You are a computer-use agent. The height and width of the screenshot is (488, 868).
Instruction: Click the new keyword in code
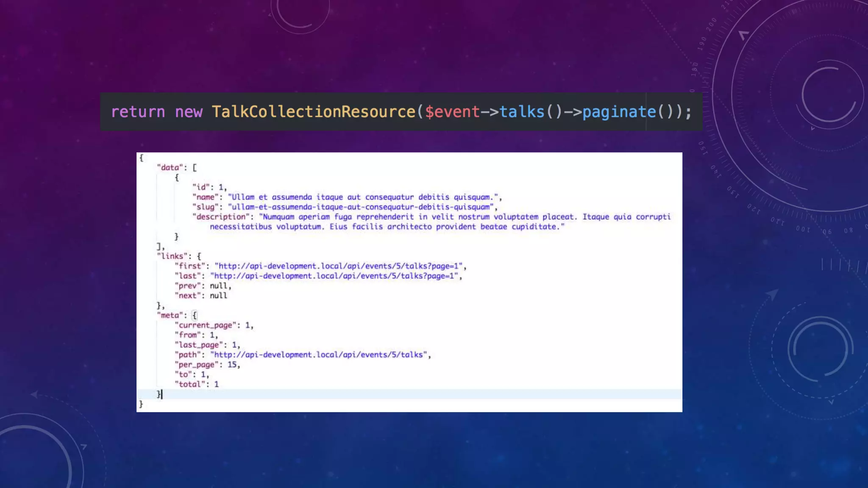189,112
